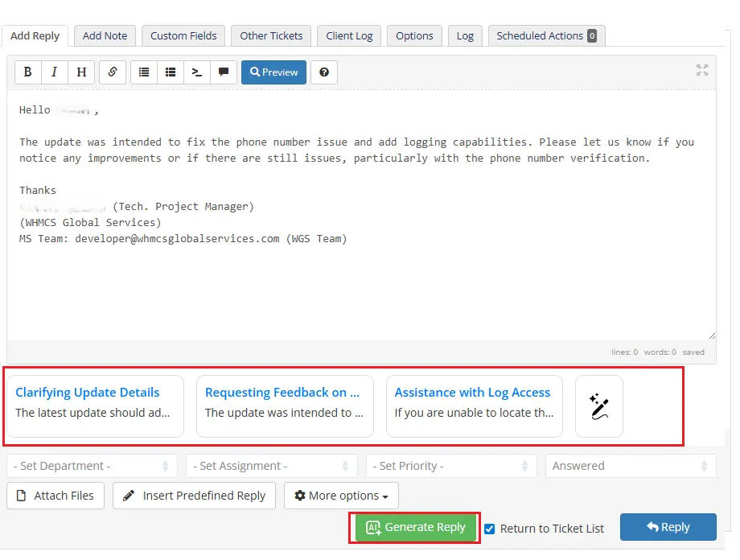The width and height of the screenshot is (740, 560).
Task: Insert a hyperlink using the chain icon
Action: tap(113, 72)
